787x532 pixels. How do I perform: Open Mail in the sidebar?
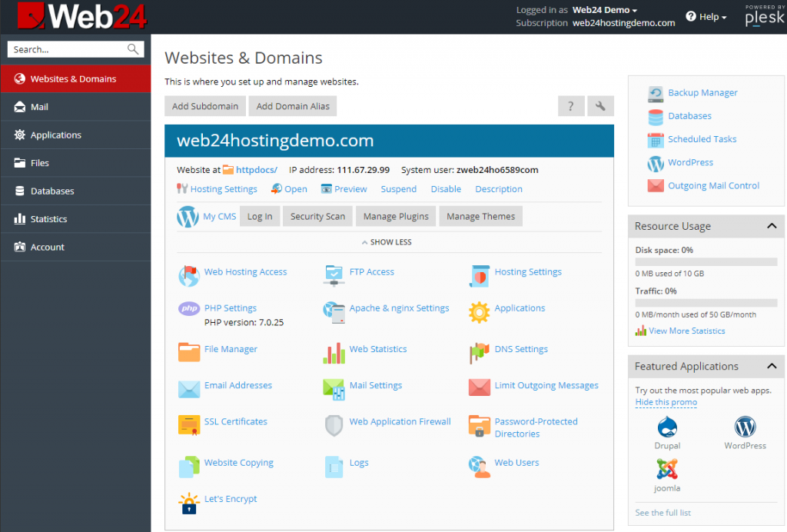76,107
